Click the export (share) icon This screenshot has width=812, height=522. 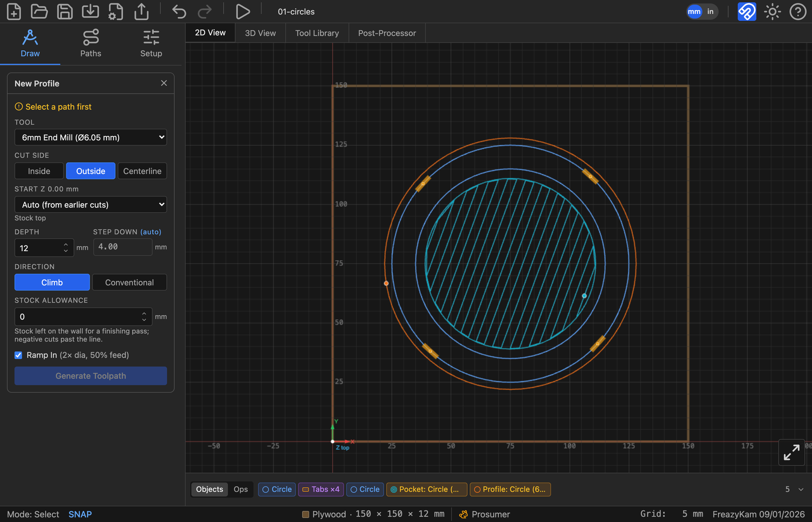coord(142,11)
